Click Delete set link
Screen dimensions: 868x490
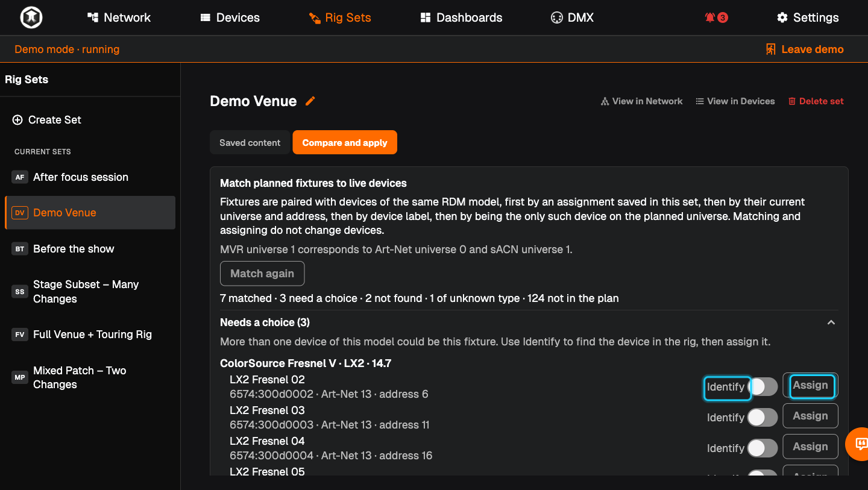point(816,101)
